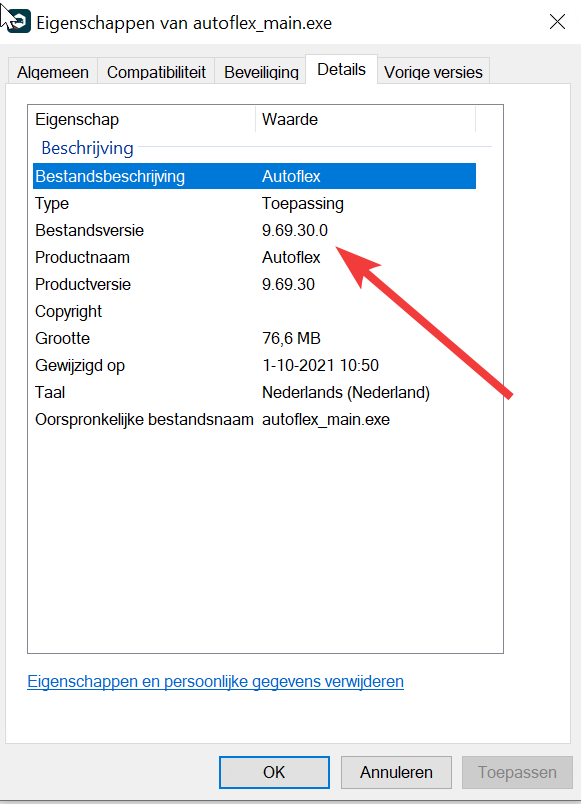Screen dimensions: 581x804
Task: Open Eigenschappen en persoonlijke gegevens verwijderen link
Action: coord(215,681)
